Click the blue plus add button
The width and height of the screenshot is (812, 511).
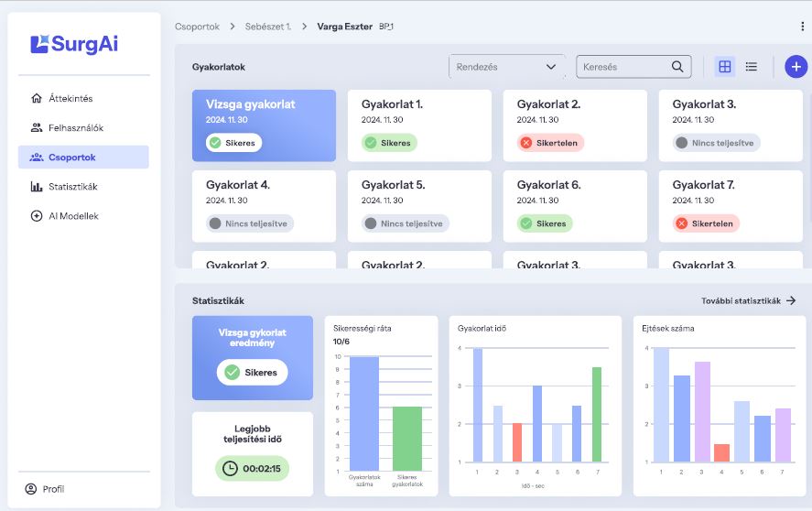[796, 67]
